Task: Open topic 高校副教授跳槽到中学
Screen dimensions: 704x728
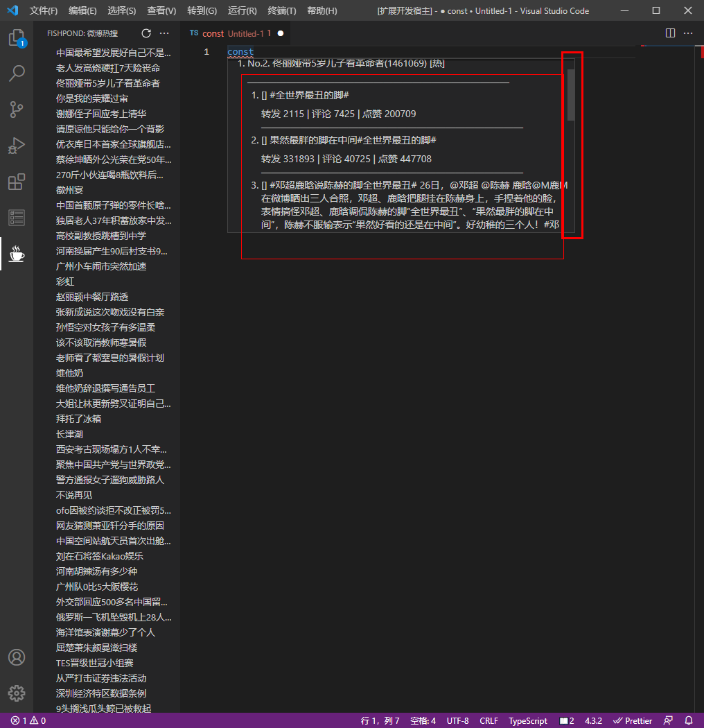Action: click(x=101, y=236)
